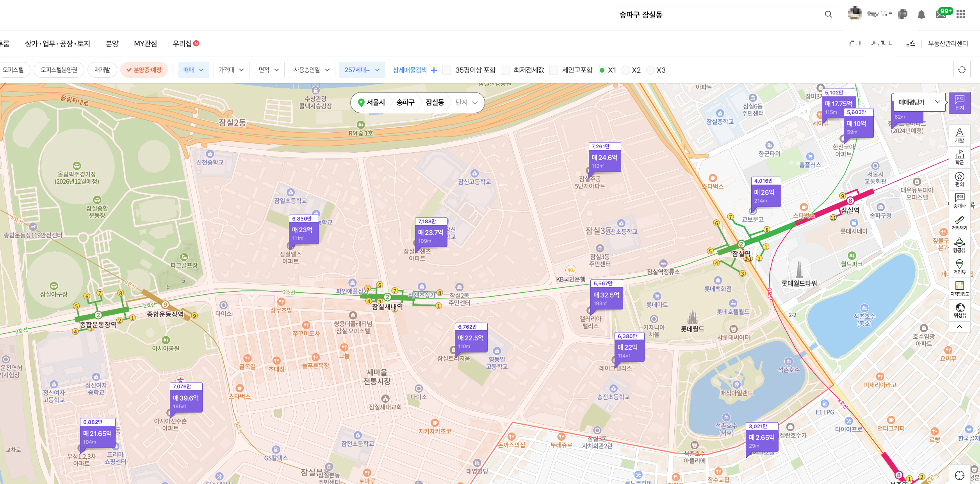Viewport: 980px width, 484px height.
Task: Open the 가격대 price range dropdown
Action: (x=231, y=70)
